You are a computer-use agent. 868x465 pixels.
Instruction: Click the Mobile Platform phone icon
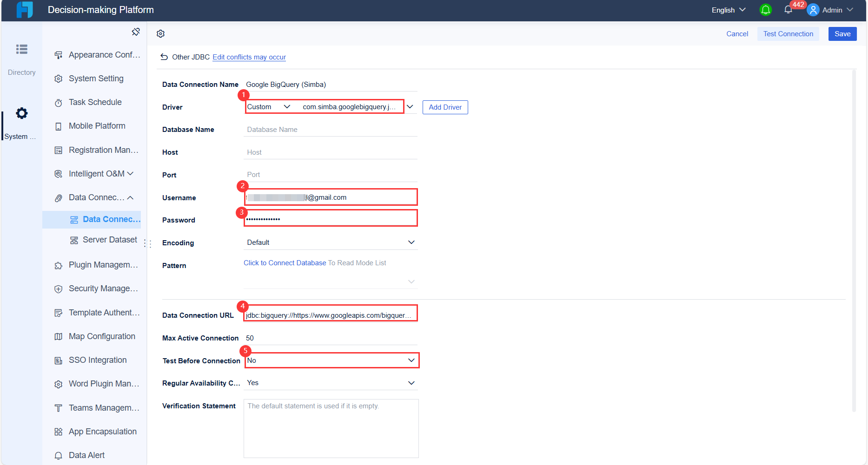(x=58, y=126)
